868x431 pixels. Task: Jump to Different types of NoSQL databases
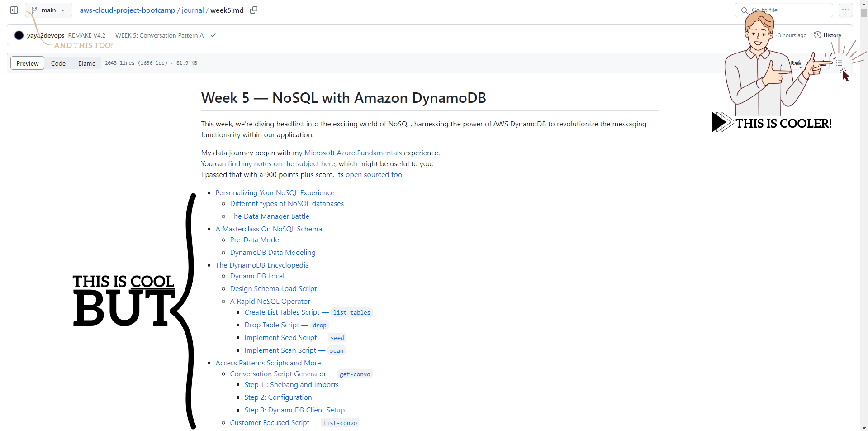coord(287,204)
